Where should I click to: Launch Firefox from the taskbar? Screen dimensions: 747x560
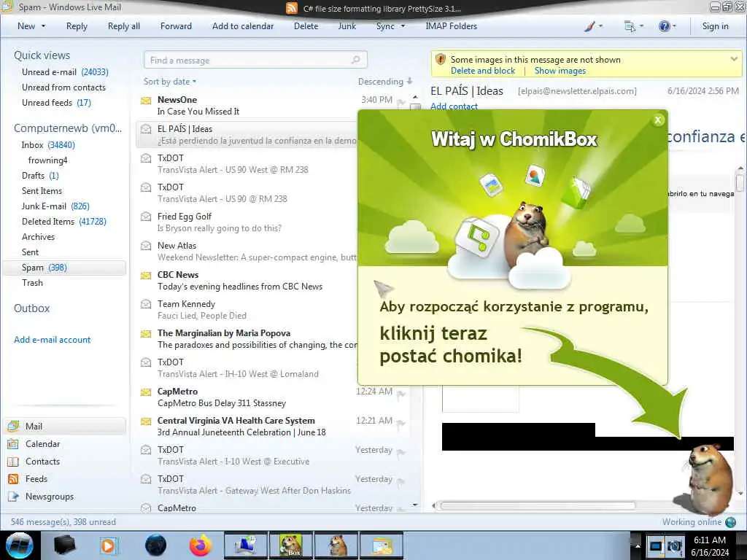(201, 545)
